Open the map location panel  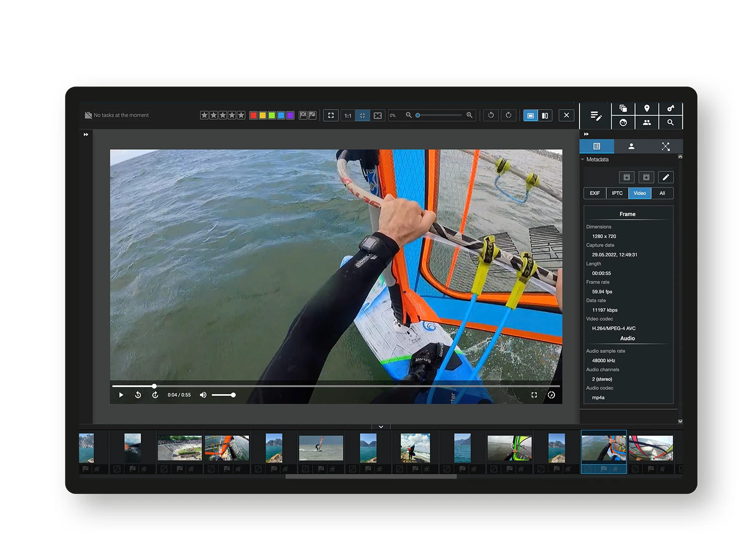pyautogui.click(x=647, y=108)
